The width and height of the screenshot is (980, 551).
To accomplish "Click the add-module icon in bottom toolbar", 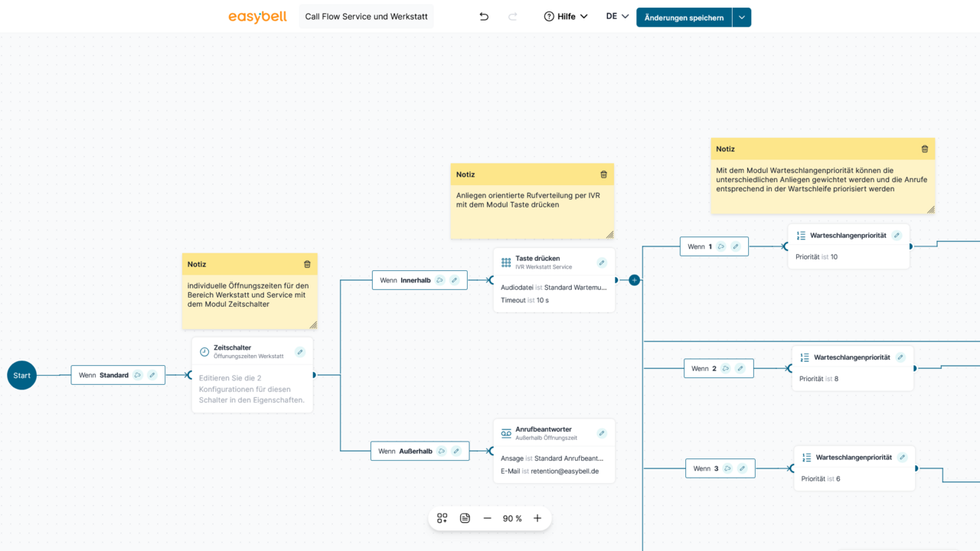I will 442,518.
